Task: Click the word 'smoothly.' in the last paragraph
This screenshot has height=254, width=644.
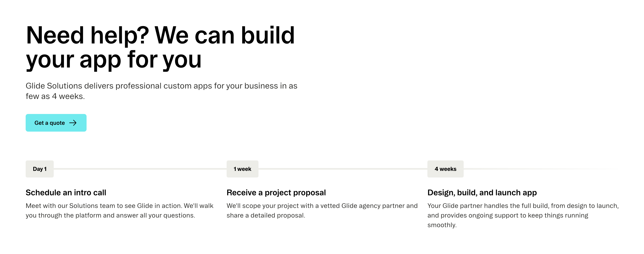Action: tap(442, 225)
